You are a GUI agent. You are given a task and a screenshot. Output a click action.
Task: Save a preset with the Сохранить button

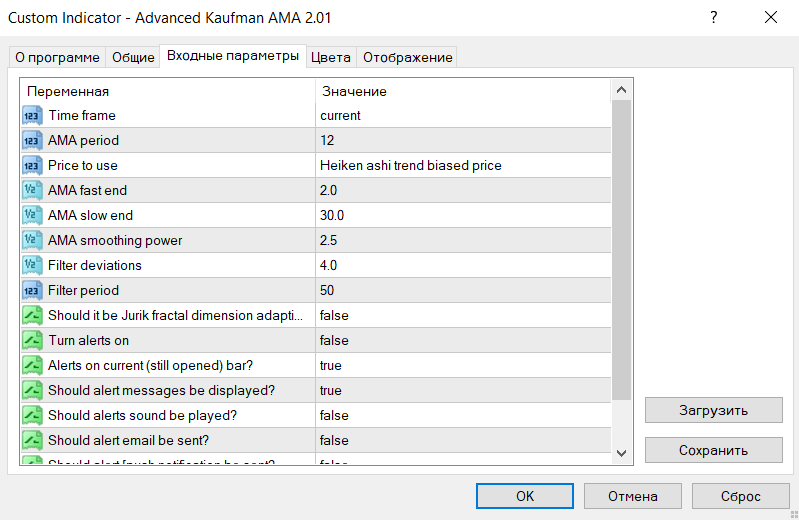(713, 450)
